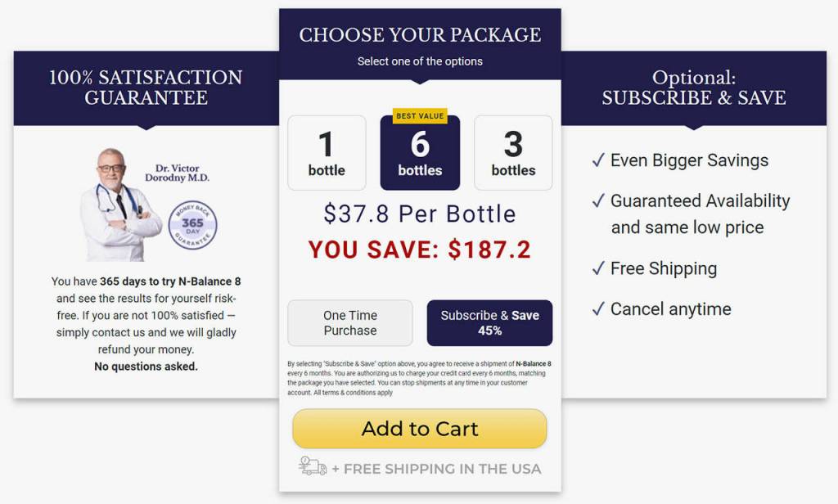This screenshot has width=838, height=504.
Task: Select the 3 bottles package
Action: pos(513,153)
